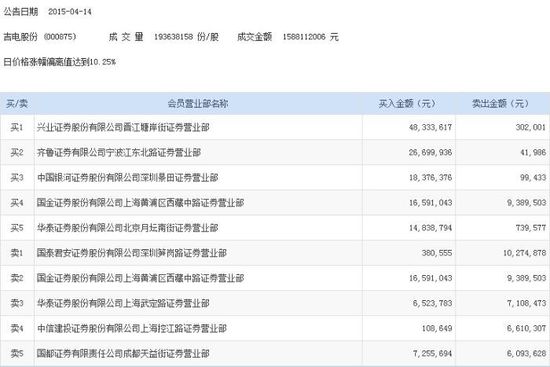The width and height of the screenshot is (550, 367).
Task: Click the 卖出金额（元） column header
Action: [x=501, y=104]
